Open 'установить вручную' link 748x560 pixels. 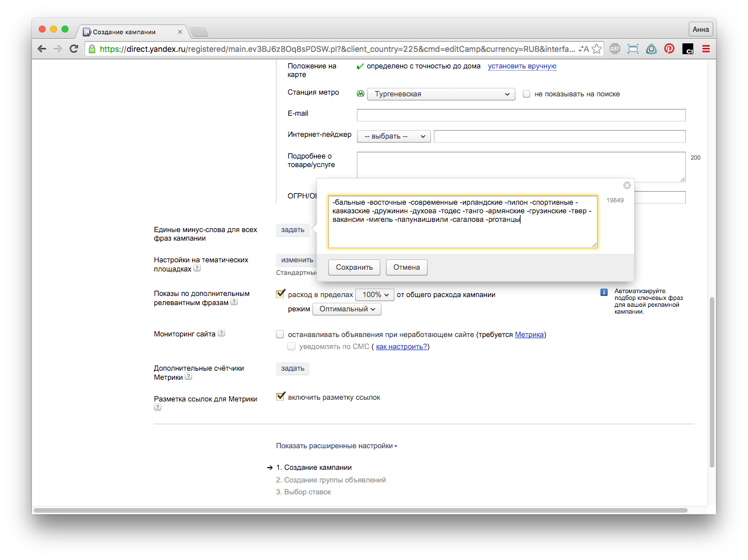click(522, 66)
